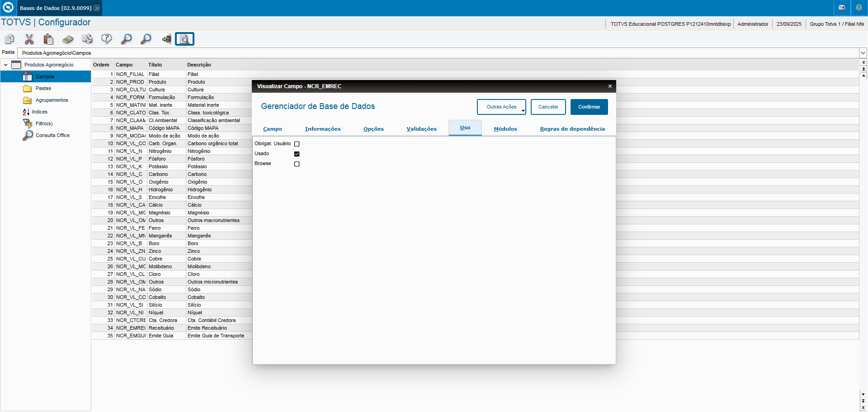This screenshot has height=412, width=868.
Task: Click the scissors Cut toolbar icon
Action: point(29,39)
